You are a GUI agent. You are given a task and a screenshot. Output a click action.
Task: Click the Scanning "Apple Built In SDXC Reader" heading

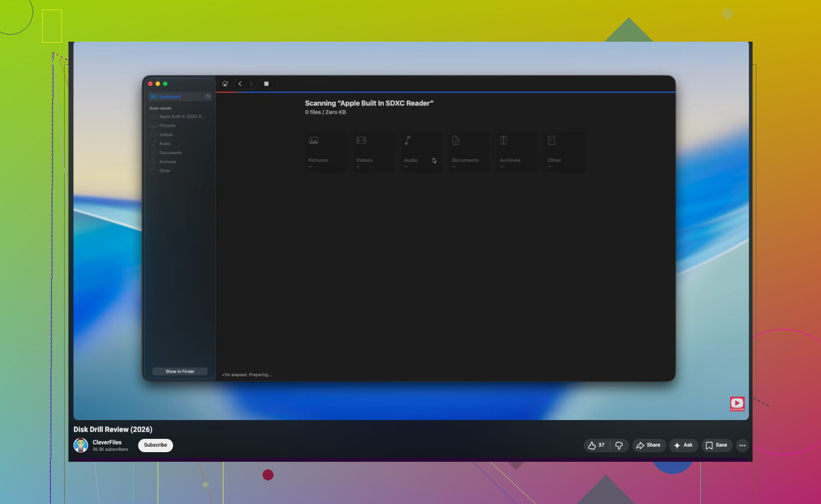click(369, 103)
